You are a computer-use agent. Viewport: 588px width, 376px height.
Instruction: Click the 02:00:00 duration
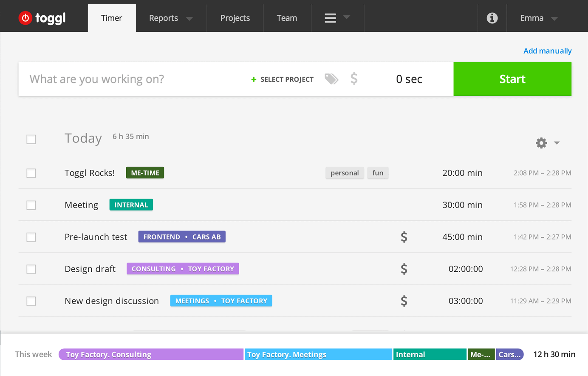466,269
